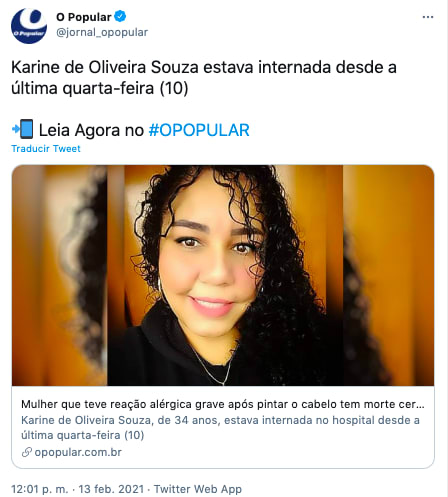Click the blue verified badge icon
The height and width of the screenshot is (497, 448).
pyautogui.click(x=120, y=16)
